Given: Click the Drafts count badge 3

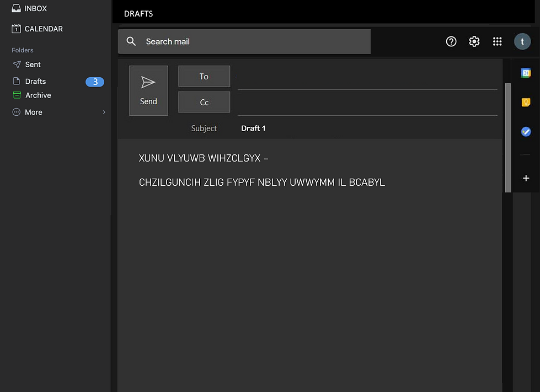Looking at the screenshot, I should [x=95, y=82].
